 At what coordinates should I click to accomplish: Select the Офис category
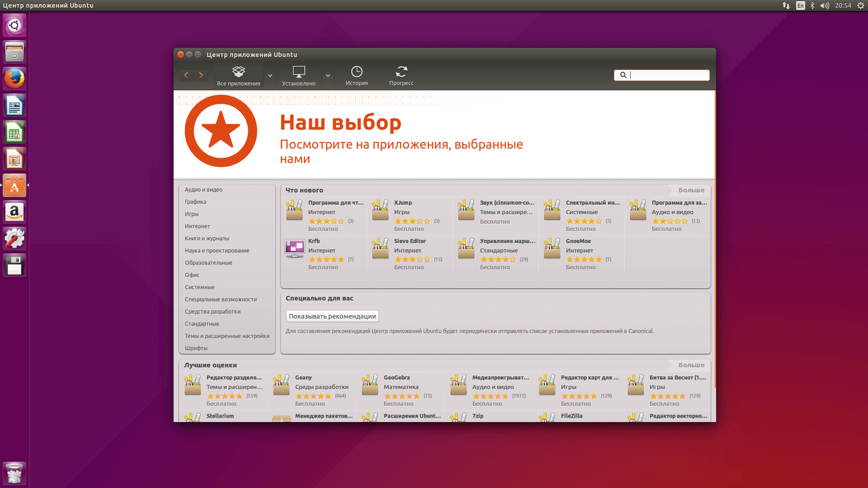(x=192, y=275)
